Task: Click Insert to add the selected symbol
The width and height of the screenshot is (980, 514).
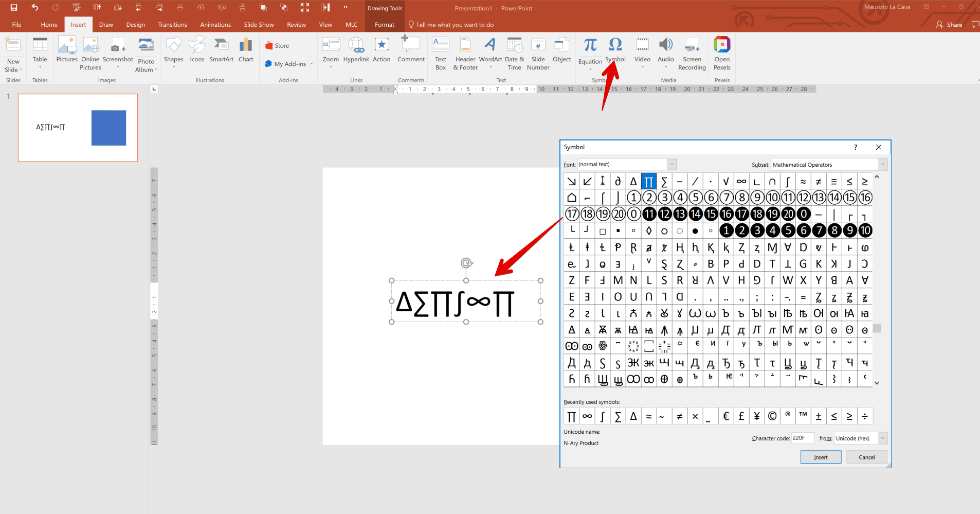Action: [820, 457]
